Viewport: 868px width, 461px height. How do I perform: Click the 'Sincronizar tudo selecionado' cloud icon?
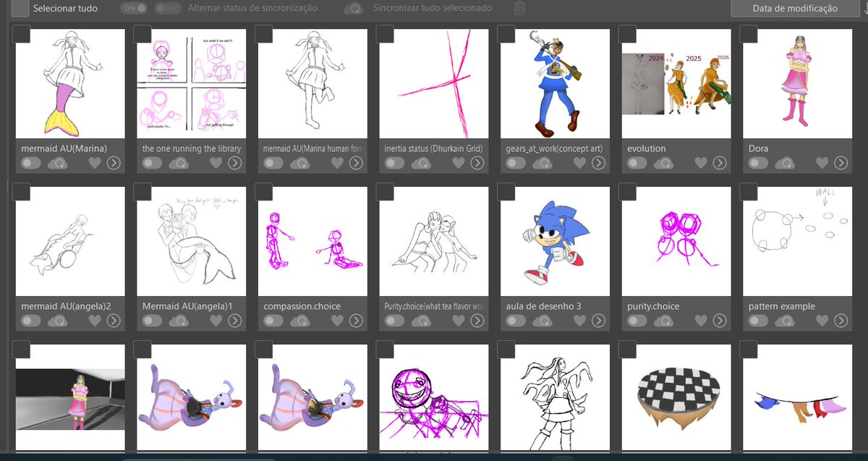coord(354,9)
